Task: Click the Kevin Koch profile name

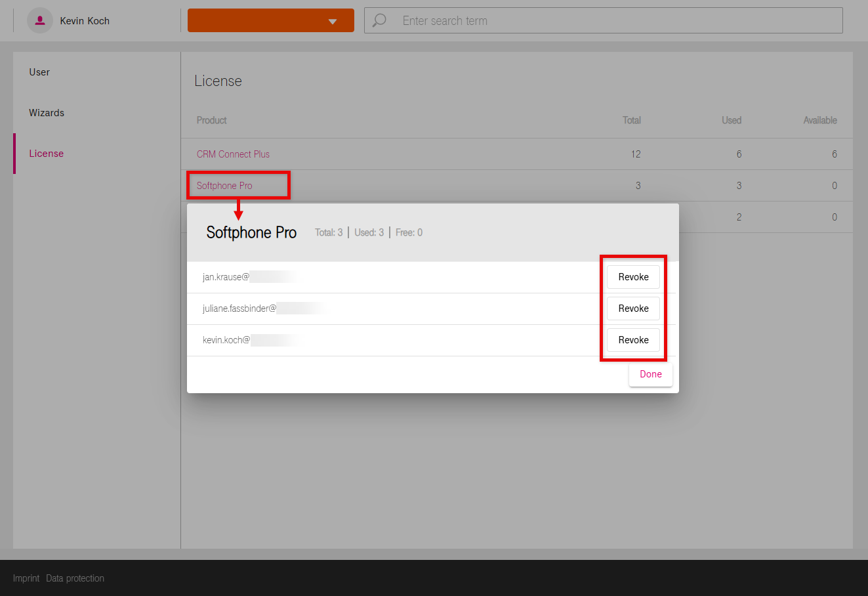Action: click(x=85, y=21)
